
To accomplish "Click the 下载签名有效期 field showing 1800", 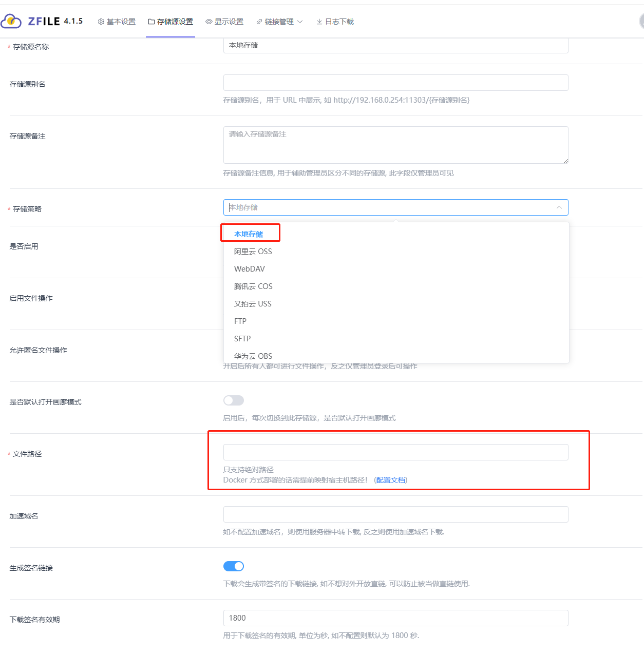I will (x=395, y=618).
